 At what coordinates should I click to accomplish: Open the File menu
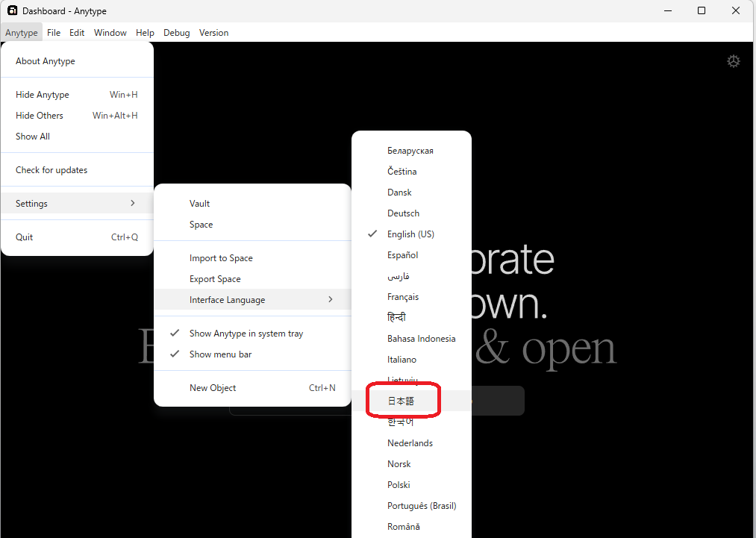tap(54, 33)
